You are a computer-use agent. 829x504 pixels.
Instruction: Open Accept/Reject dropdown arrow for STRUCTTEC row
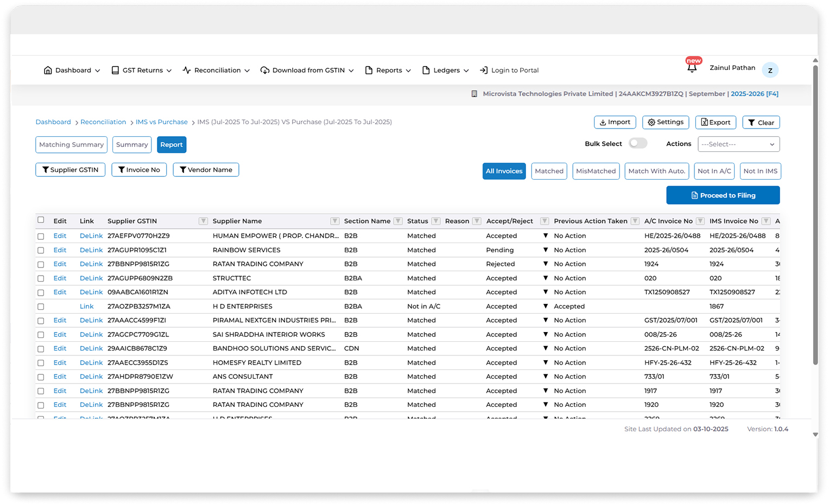click(546, 278)
